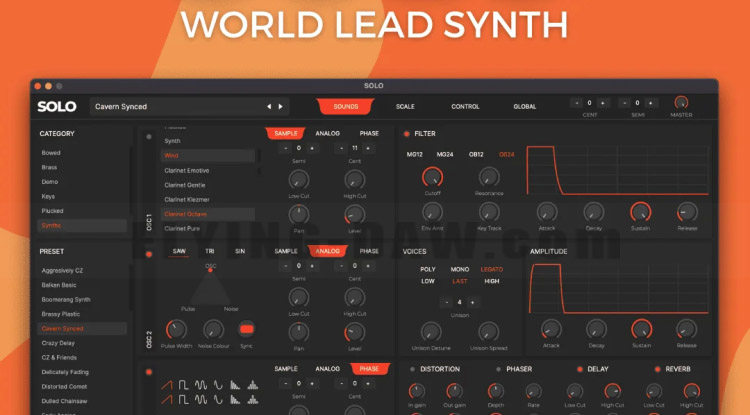Go to the previous preset with left arrow

(269, 107)
